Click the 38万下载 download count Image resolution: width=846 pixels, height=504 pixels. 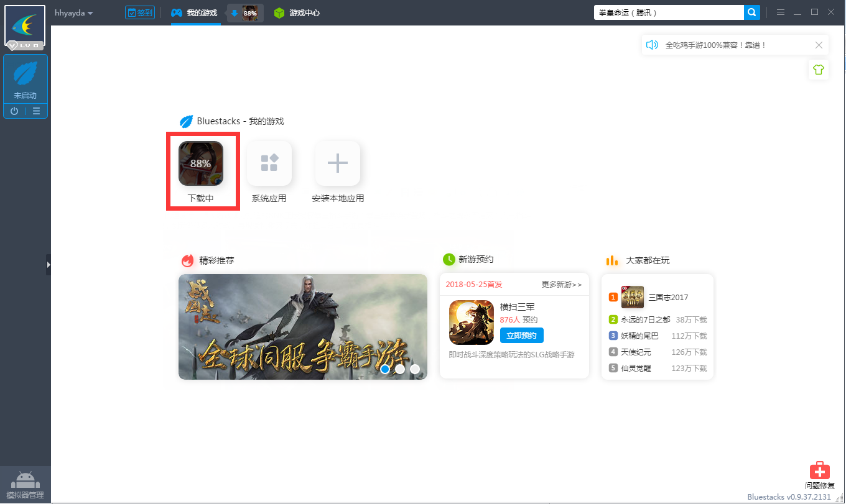pos(691,320)
